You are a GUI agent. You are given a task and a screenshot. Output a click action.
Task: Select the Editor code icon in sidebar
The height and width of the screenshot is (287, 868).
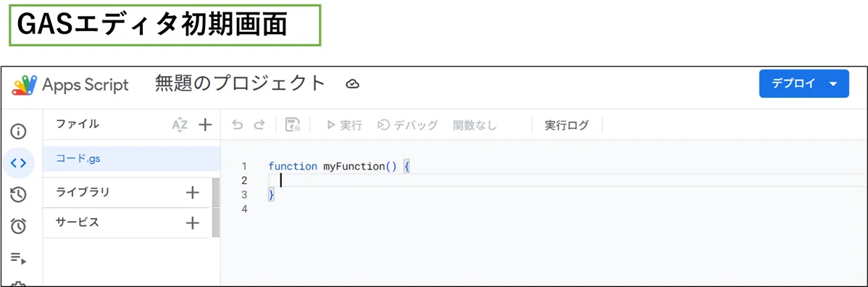[x=19, y=163]
